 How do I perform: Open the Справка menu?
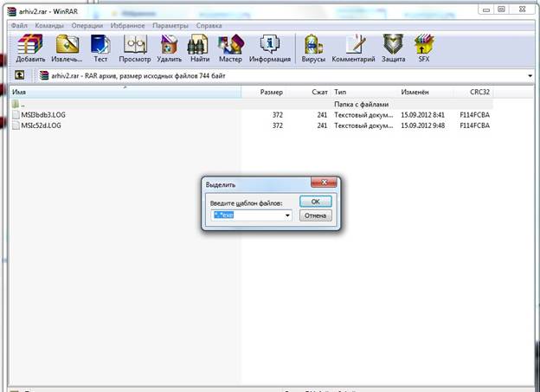209,25
